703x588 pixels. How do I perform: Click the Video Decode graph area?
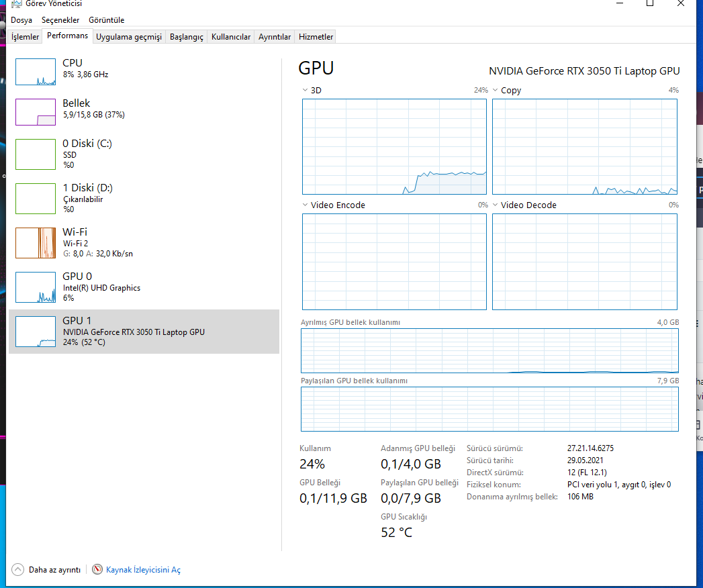coord(585,262)
